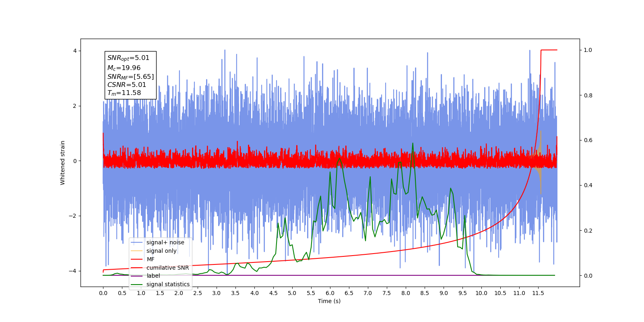Click the left y-axis tick label 2
This screenshot has width=644, height=322.
(75, 106)
